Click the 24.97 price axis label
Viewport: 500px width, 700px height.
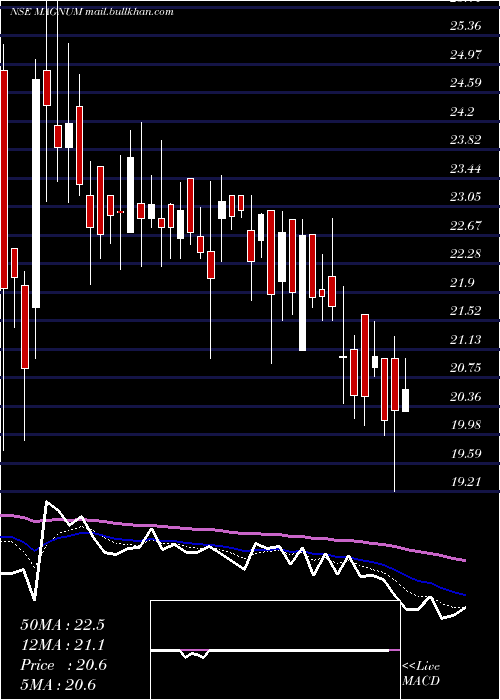(466, 54)
